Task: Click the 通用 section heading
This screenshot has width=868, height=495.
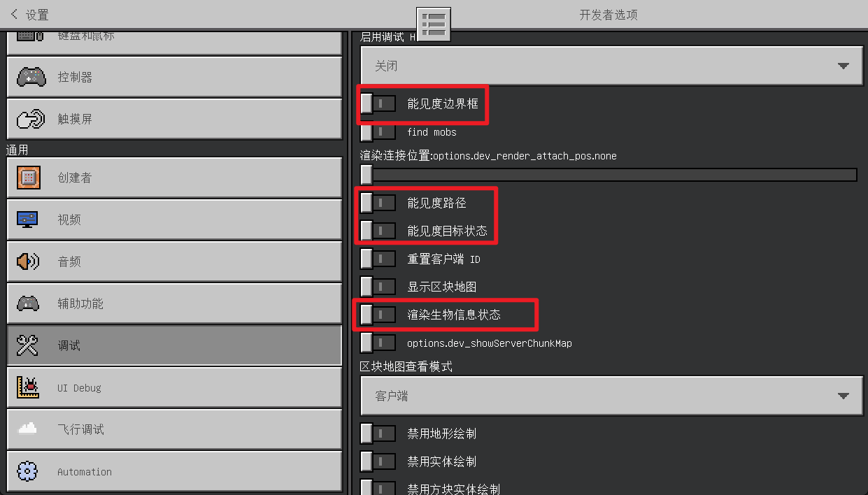Action: pyautogui.click(x=17, y=149)
